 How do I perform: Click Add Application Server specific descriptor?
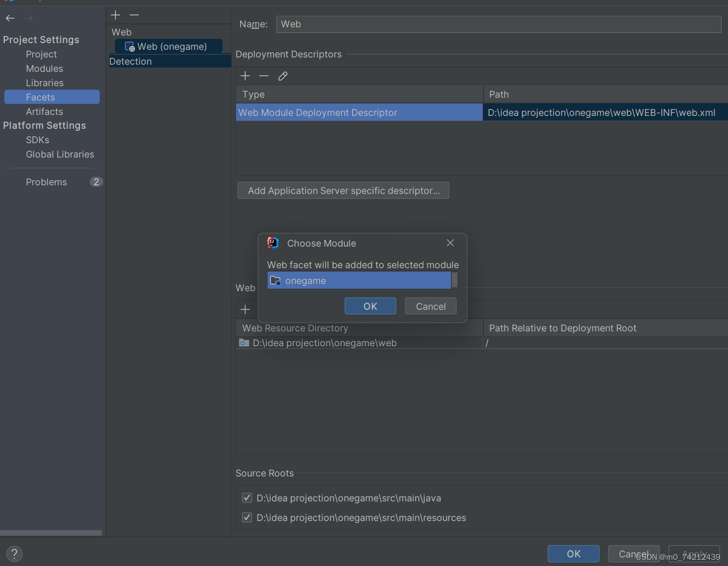point(343,190)
